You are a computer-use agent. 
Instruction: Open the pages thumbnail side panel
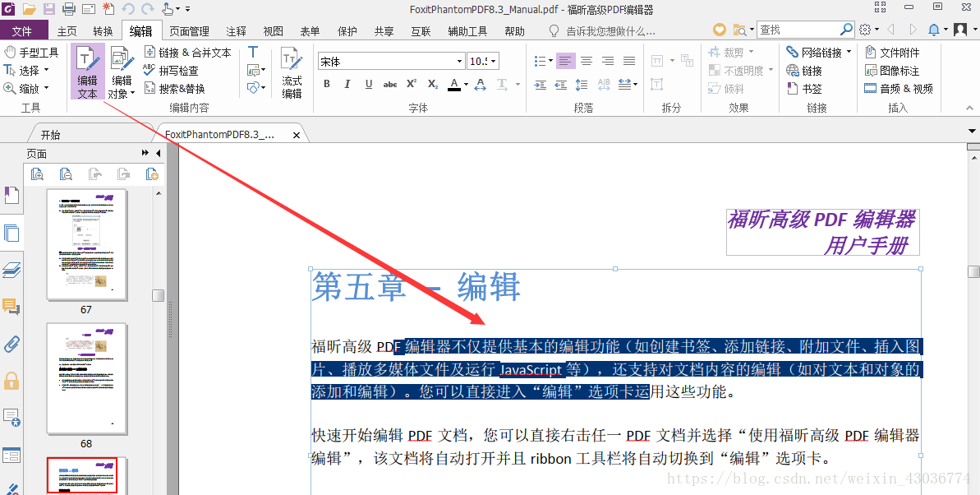click(x=12, y=233)
